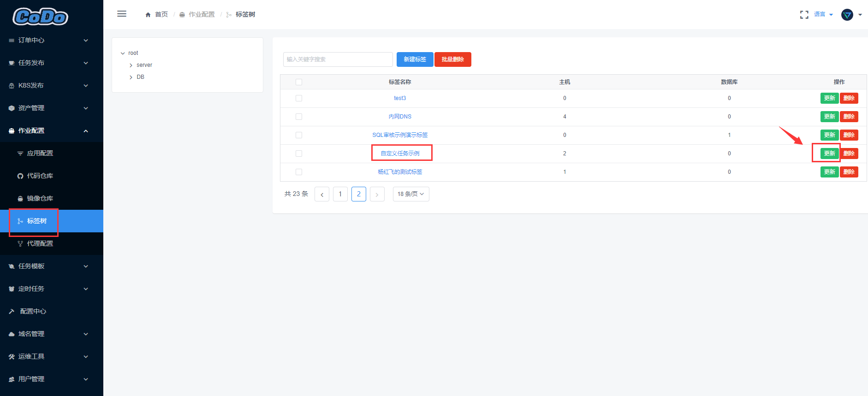The image size is (868, 396).
Task: Check the SQL审核示例演示标签 row checkbox
Action: (x=299, y=135)
